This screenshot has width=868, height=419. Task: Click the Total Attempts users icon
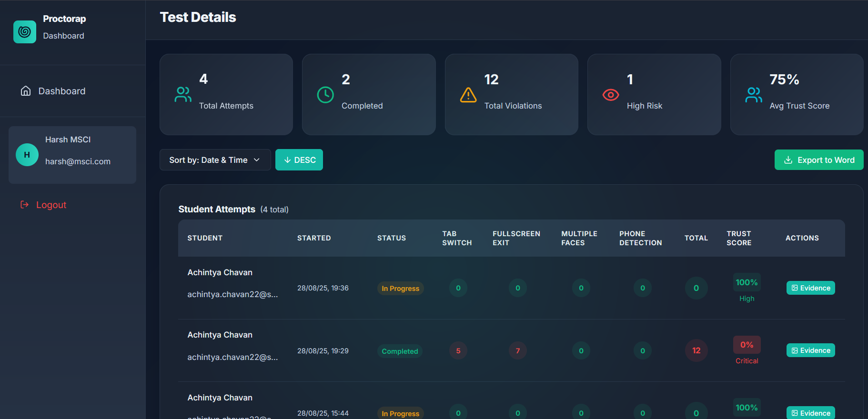[183, 94]
